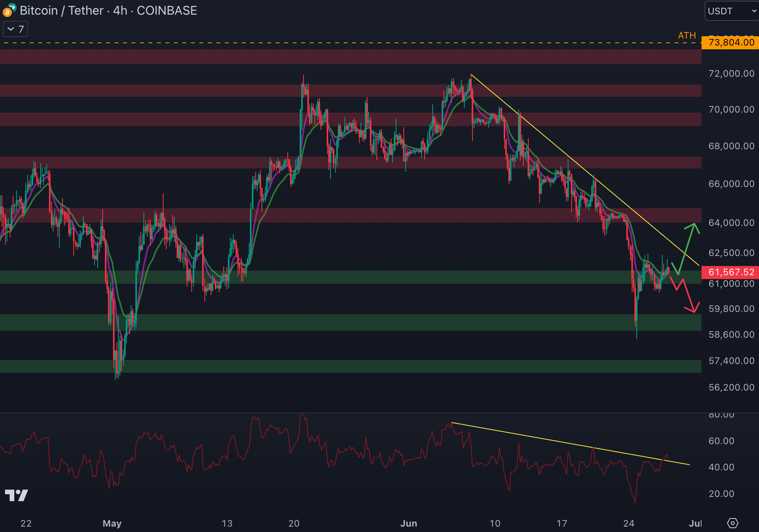Click the USDT dropdown chevron arrow

pyautogui.click(x=754, y=11)
